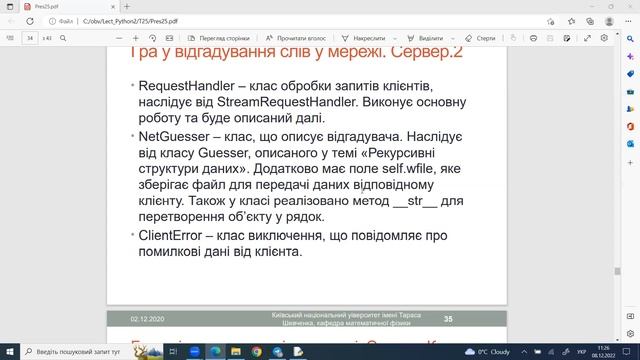Launch Google Chrome from taskbar
Screen dimensions: 640x360
(256, 351)
